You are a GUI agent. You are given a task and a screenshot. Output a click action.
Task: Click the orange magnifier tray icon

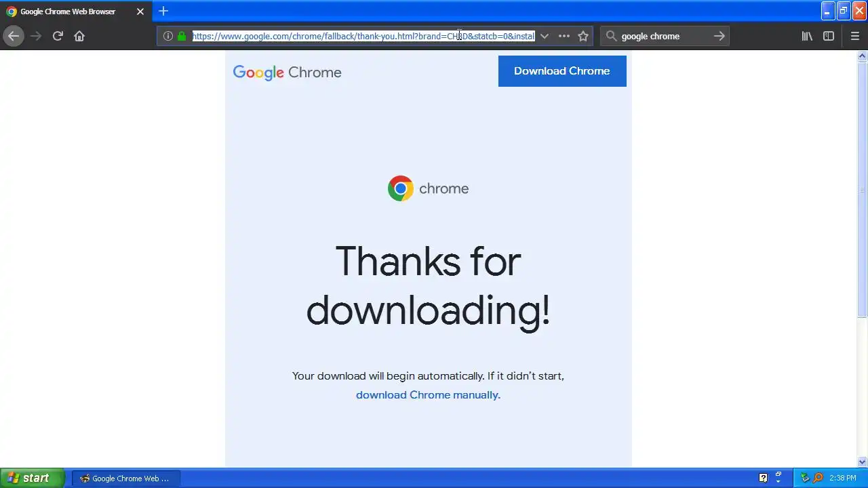coord(818,478)
